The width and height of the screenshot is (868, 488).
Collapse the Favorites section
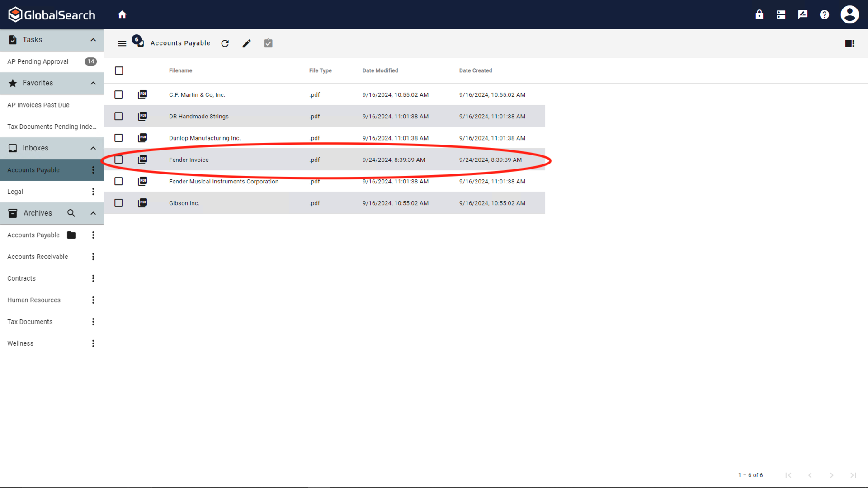[x=93, y=83]
